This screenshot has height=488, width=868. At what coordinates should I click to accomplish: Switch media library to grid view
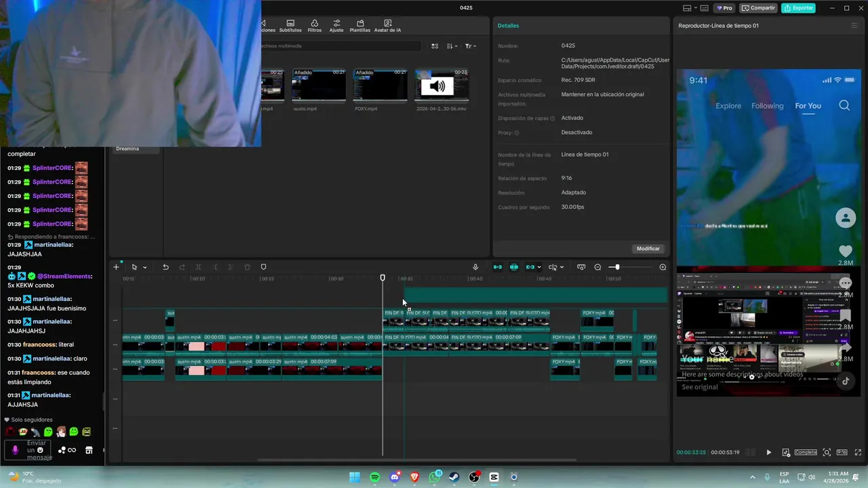click(435, 46)
